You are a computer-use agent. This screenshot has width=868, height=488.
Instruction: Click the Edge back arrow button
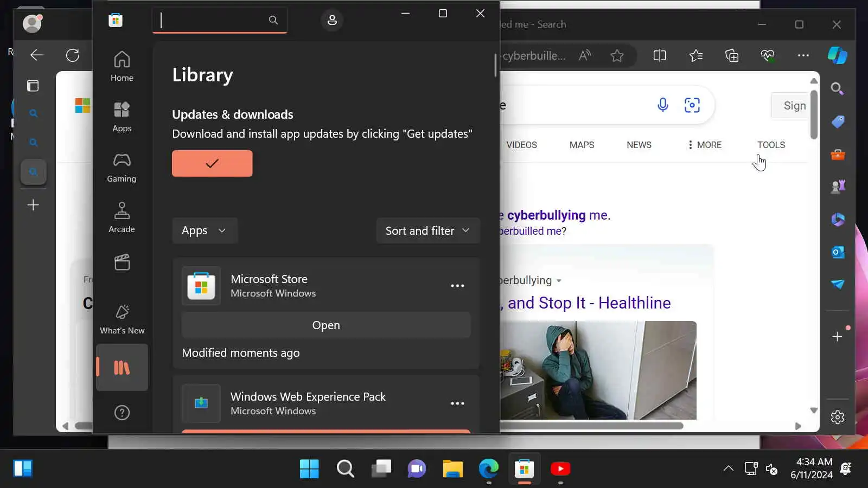36,55
